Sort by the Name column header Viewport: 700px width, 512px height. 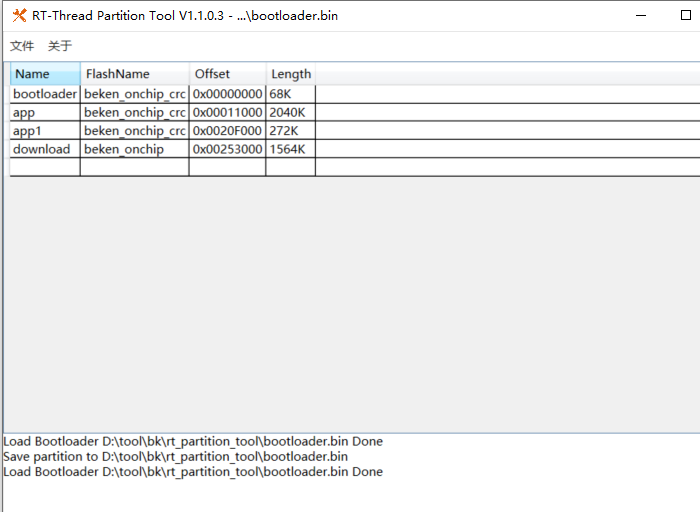pos(45,74)
